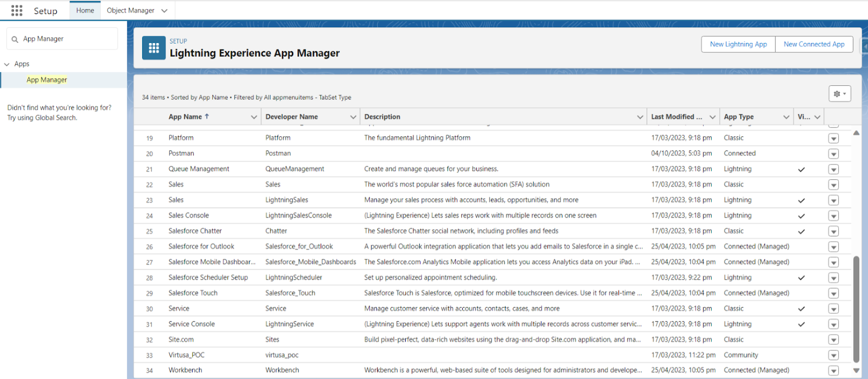Open row actions for Salesforce Scheduler Setup
This screenshot has width=868, height=379.
click(x=834, y=278)
